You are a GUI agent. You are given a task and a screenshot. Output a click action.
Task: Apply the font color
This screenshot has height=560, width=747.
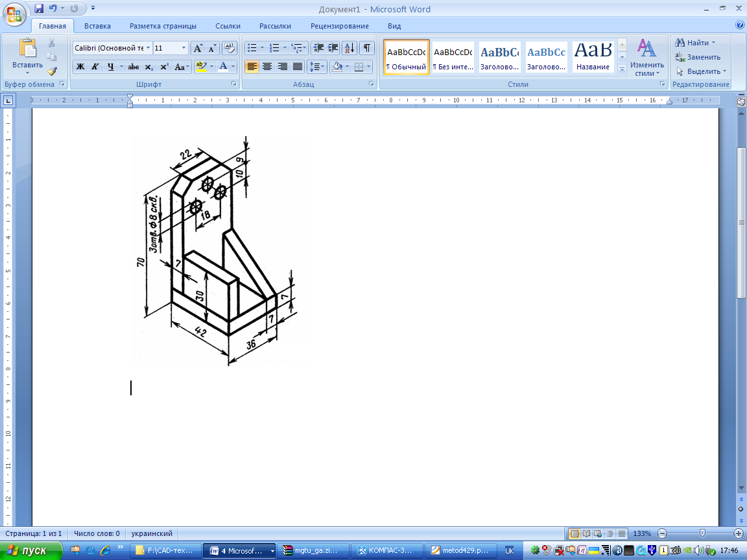pos(222,67)
